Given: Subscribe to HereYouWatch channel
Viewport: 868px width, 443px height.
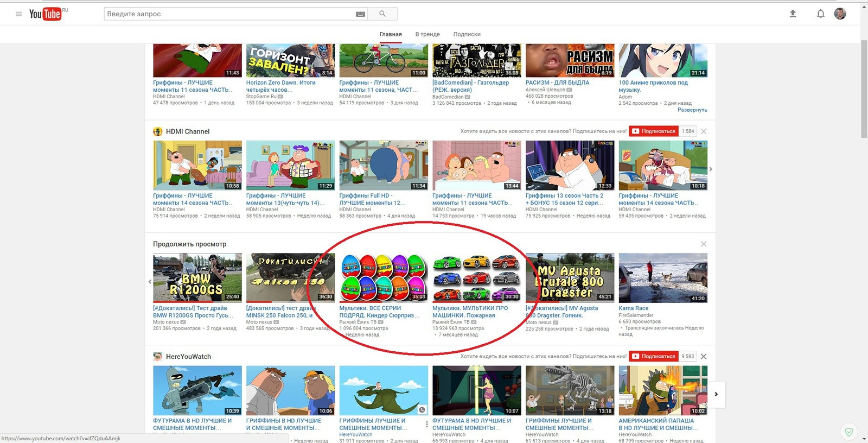Looking at the screenshot, I should (654, 357).
